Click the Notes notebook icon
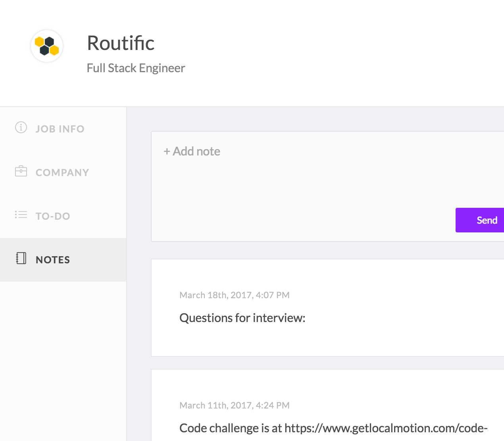The image size is (504, 441). (x=21, y=259)
